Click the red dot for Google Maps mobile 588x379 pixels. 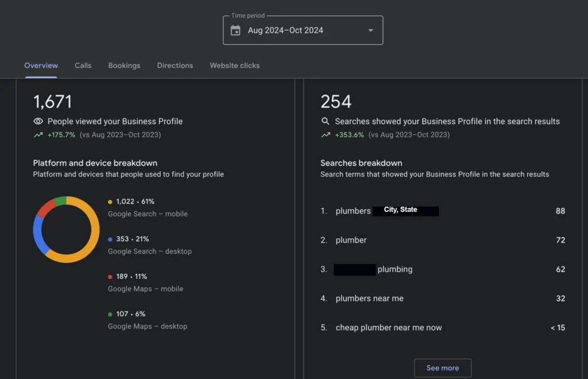[110, 277]
